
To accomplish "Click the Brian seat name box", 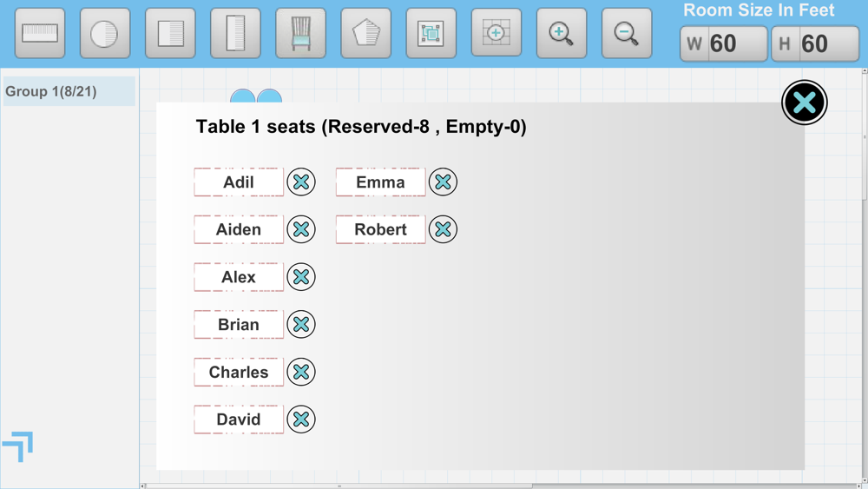I will [x=239, y=325].
